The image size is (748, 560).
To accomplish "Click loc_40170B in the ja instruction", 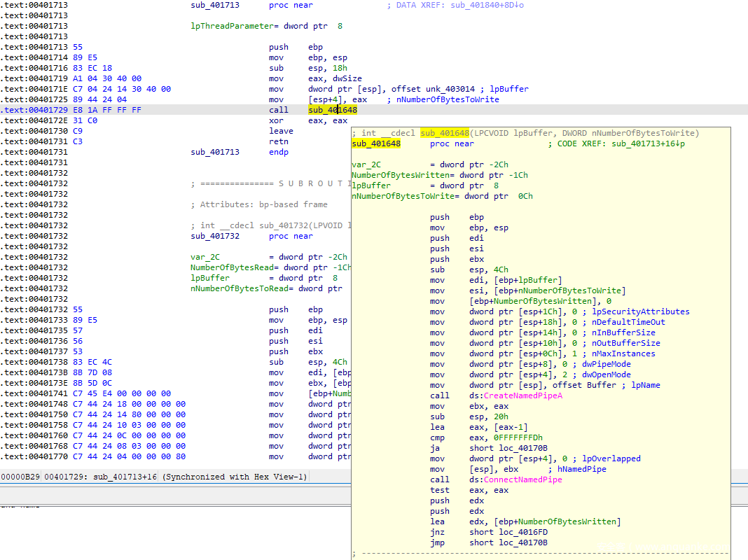I will (x=524, y=448).
